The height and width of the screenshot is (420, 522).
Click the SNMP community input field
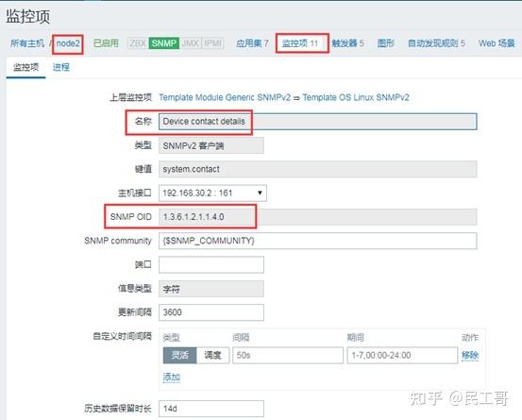[x=317, y=241]
